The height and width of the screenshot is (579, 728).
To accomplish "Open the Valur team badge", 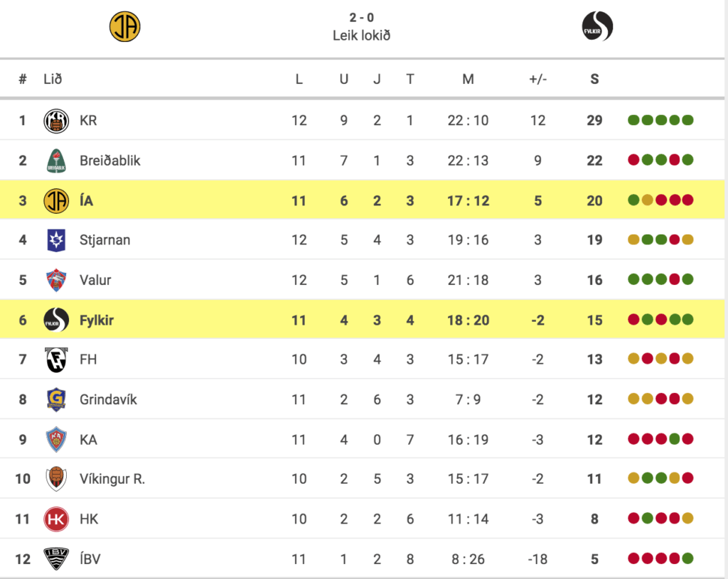I will tap(56, 280).
